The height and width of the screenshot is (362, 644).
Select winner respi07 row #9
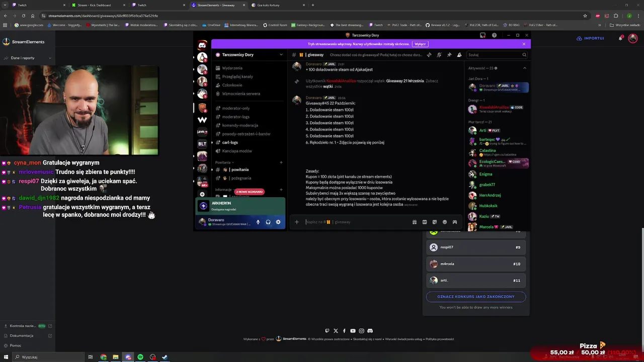click(476, 247)
